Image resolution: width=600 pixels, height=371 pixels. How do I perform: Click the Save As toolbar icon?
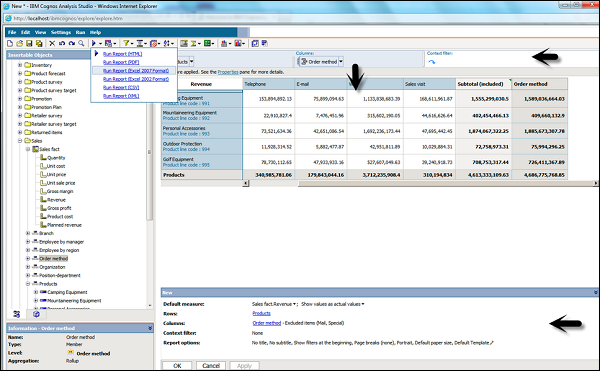(39, 44)
